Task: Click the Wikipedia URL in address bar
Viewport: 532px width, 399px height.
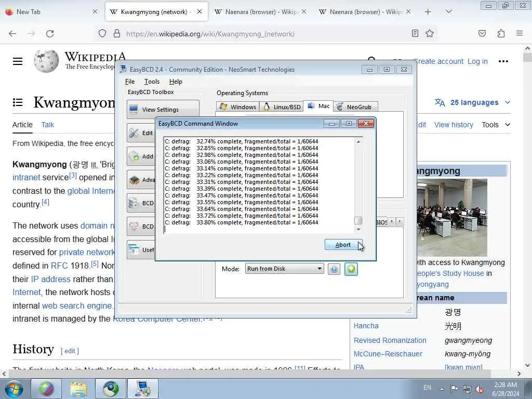Action: point(210,34)
